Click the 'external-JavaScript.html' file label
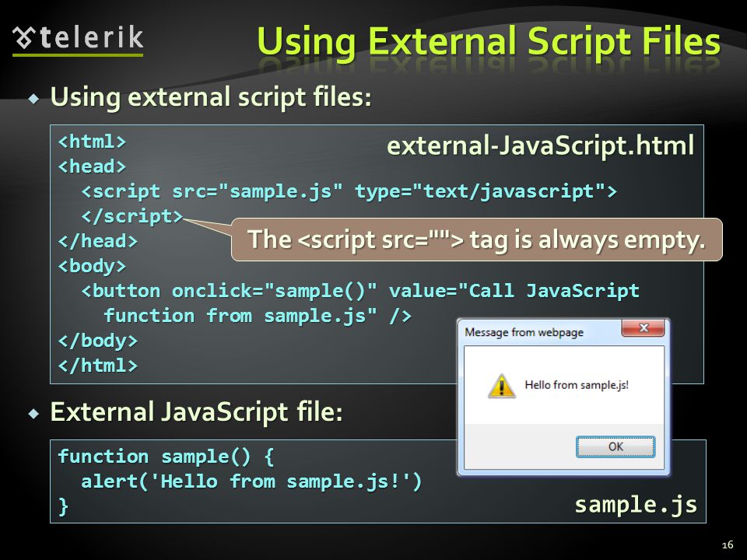 [x=540, y=145]
